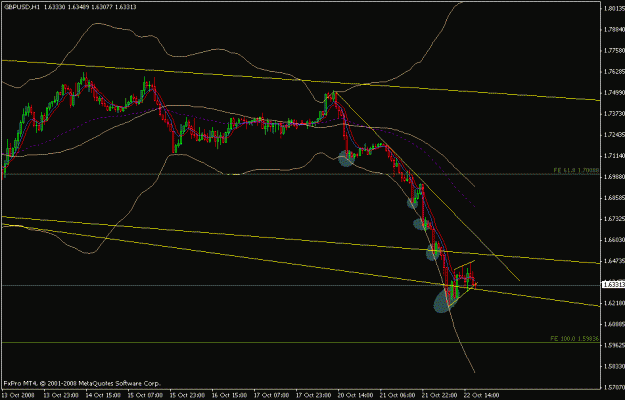Click the '15 Oct 07:00' time label

(x=143, y=395)
